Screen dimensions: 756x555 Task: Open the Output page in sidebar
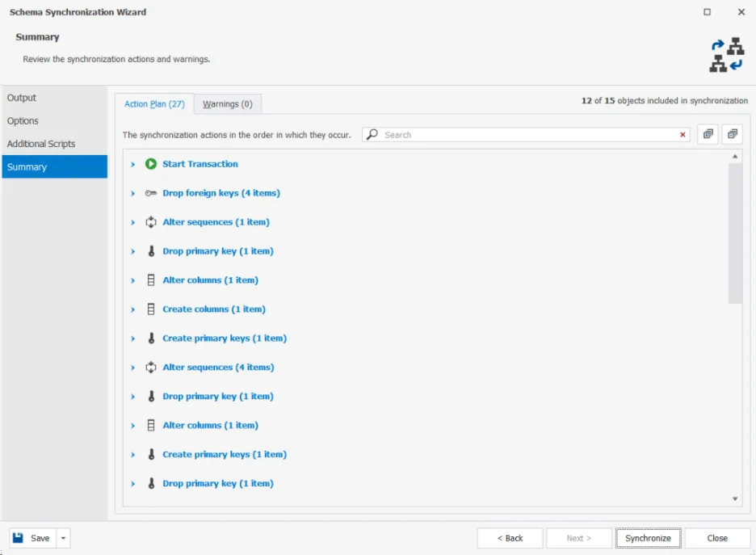point(54,98)
